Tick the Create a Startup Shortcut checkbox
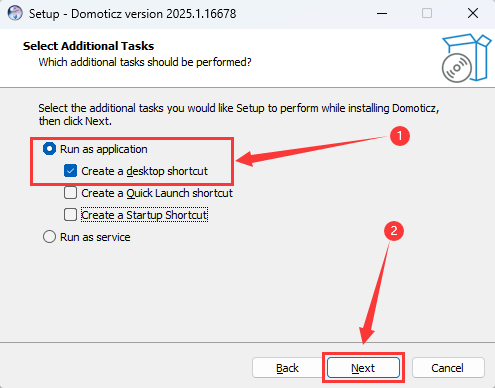This screenshot has height=388, width=495. pos(70,215)
